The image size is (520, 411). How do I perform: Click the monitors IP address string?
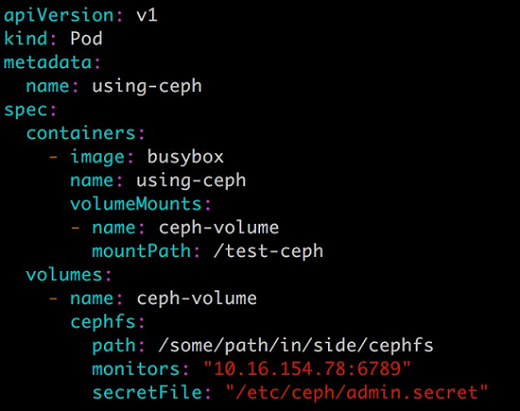tap(307, 369)
